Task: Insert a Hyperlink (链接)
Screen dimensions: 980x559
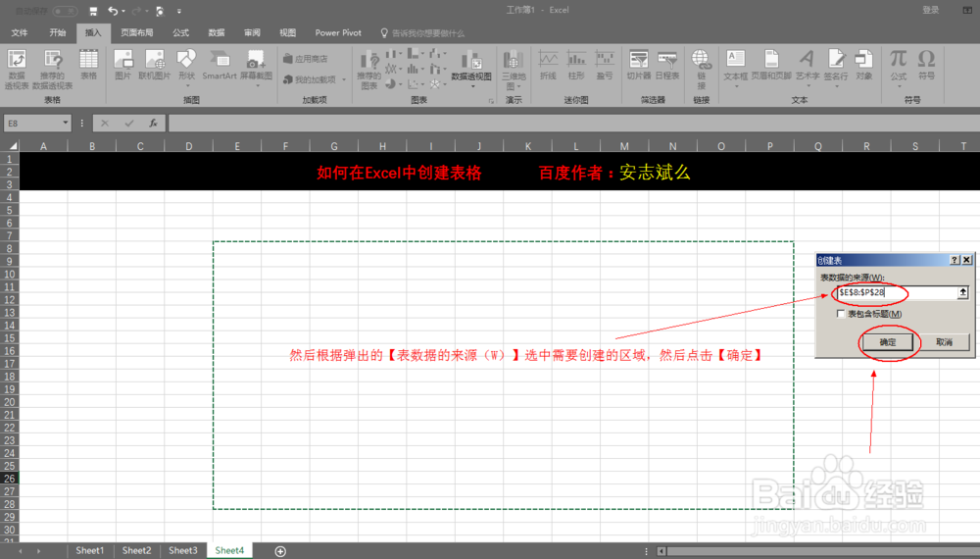Action: (x=702, y=70)
